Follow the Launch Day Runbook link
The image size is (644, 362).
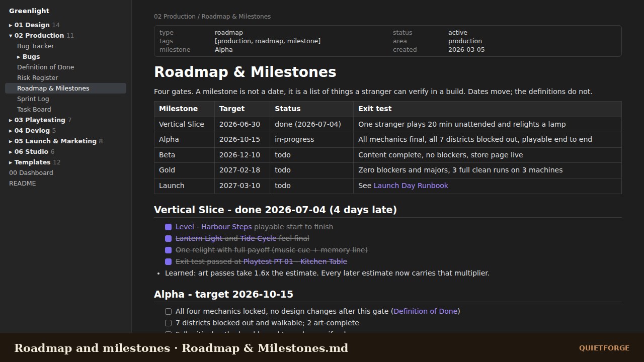point(411,186)
